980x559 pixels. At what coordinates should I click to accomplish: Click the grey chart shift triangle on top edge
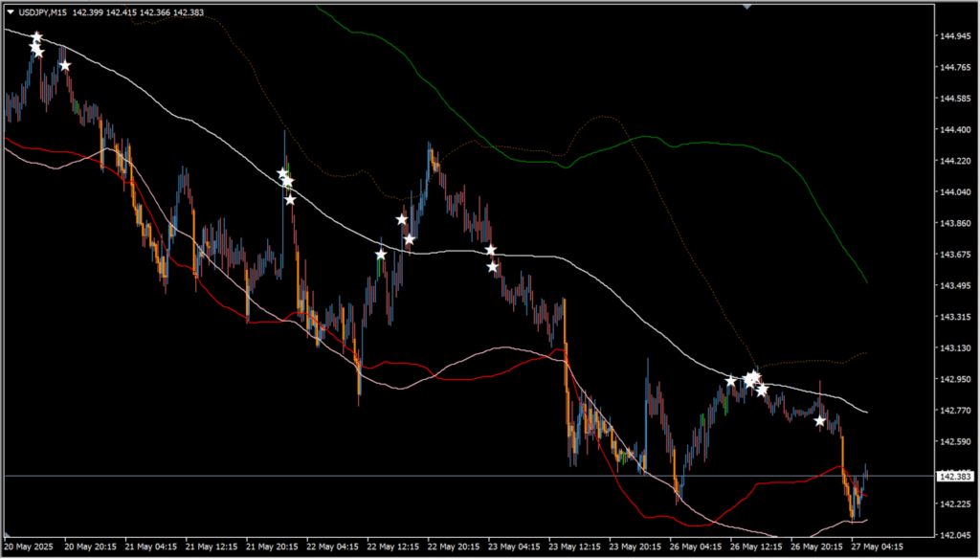click(746, 7)
